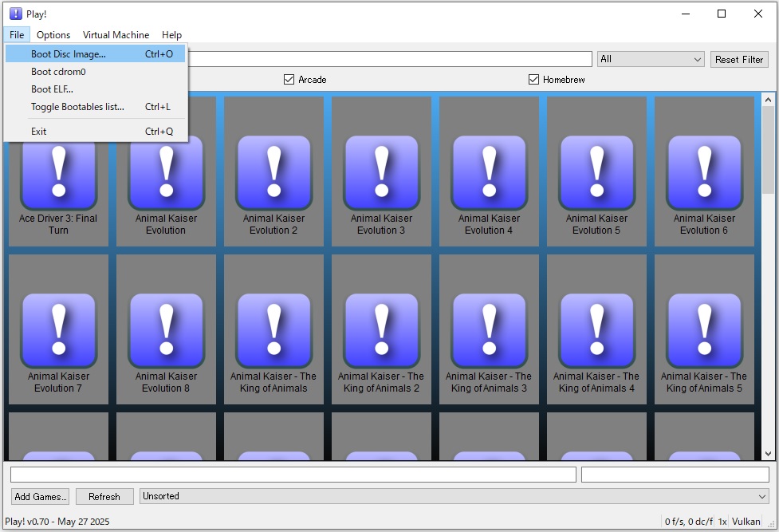
Task: Pick Animal Kaiser - The King of Animals 3
Action: 489,329
